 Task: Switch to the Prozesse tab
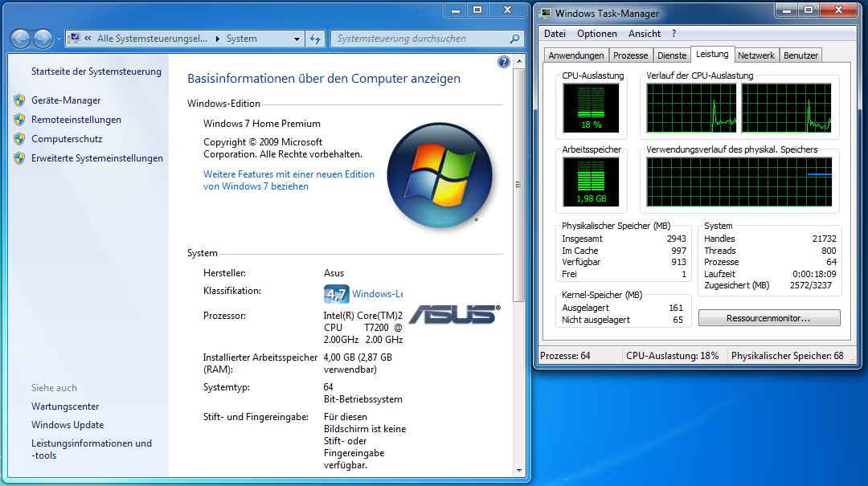(x=631, y=55)
